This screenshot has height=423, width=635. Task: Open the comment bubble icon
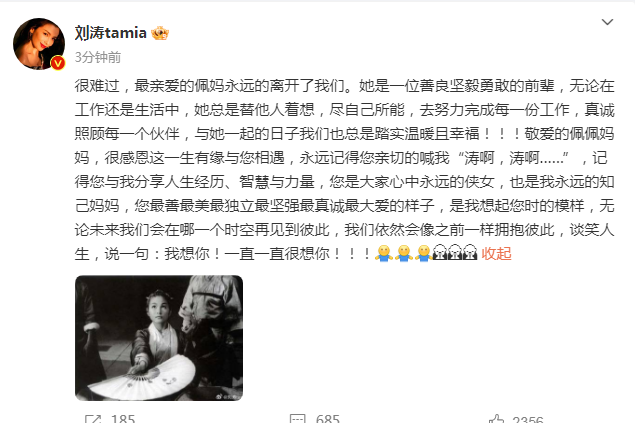[x=298, y=419]
